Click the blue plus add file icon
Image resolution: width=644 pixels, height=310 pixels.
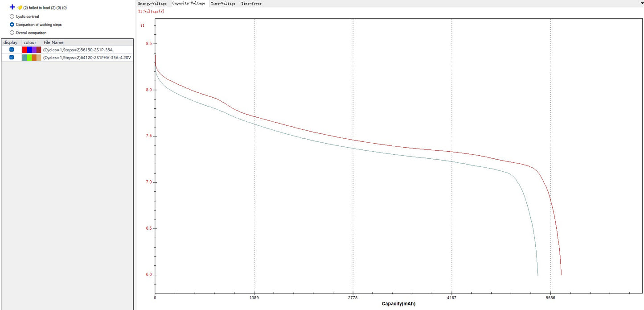coord(12,8)
